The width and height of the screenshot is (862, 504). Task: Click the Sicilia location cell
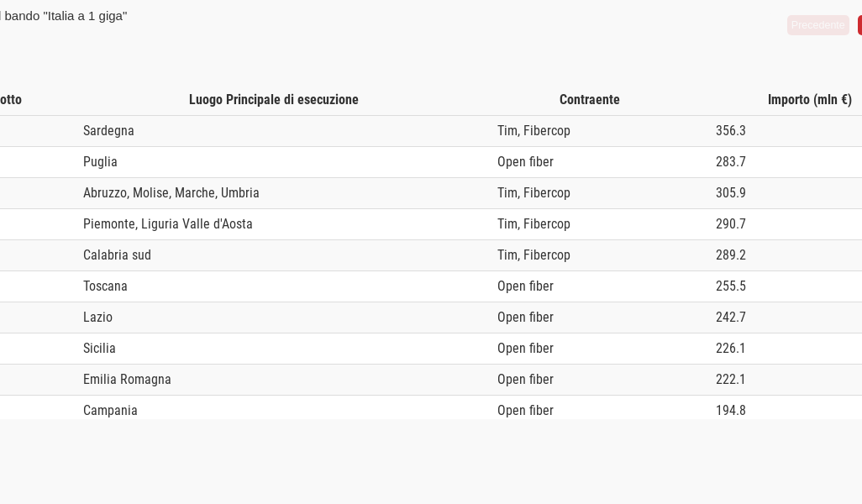[99, 349]
